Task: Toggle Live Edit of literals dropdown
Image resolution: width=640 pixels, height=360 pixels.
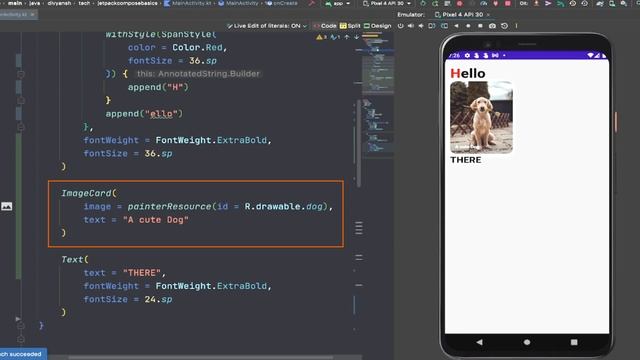Action: pos(267,26)
